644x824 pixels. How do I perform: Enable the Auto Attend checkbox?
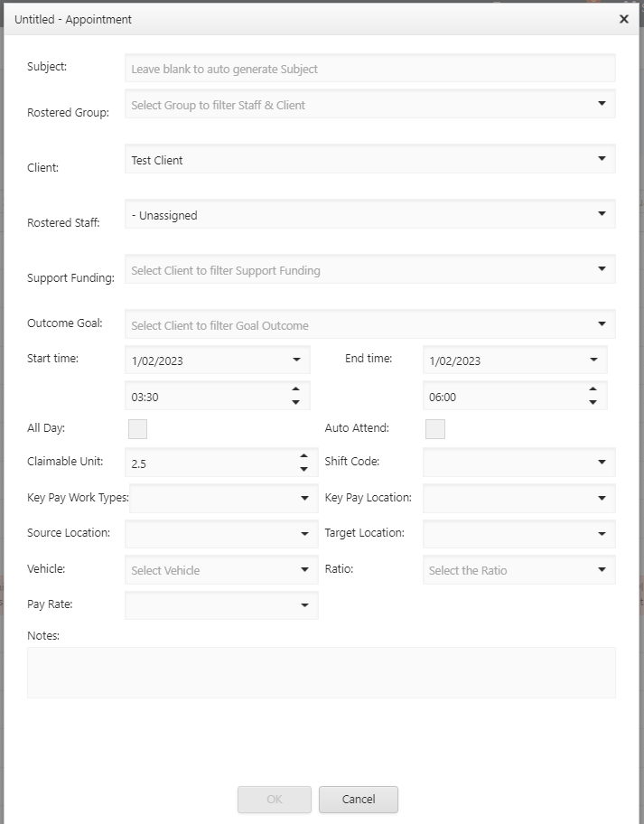(435, 429)
